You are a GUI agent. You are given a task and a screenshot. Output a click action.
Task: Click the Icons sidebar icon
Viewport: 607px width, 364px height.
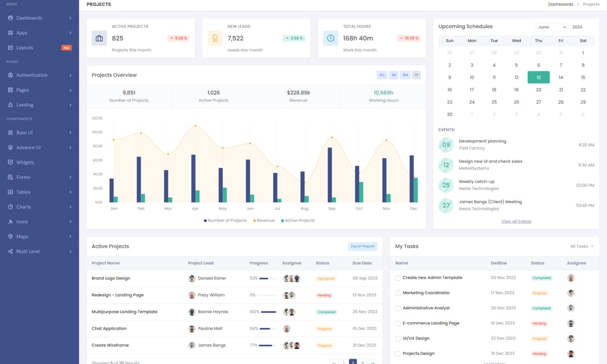(x=10, y=222)
